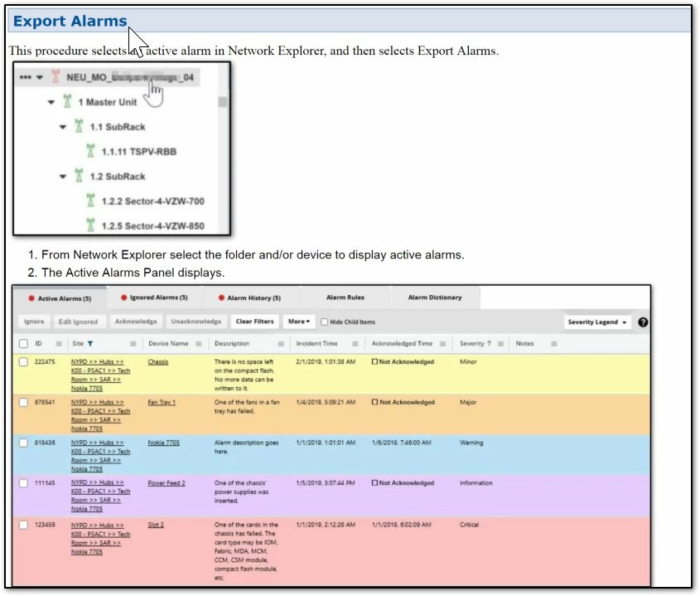Toggle the select-all checkbox in table header
700x596 pixels.
tap(24, 343)
